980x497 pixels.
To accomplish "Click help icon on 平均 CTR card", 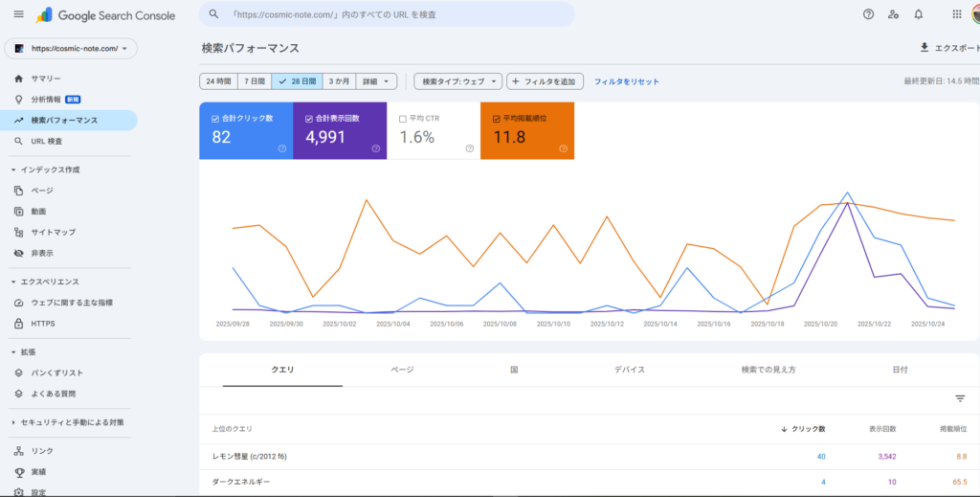I will click(x=469, y=148).
